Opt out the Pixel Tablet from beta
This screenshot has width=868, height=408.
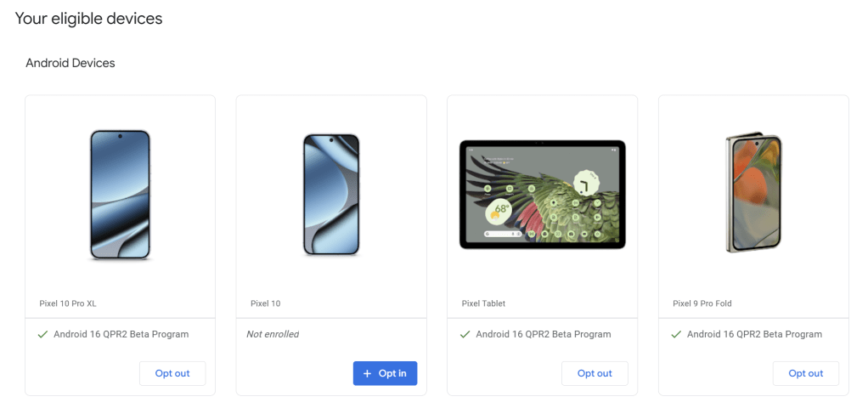[595, 374]
